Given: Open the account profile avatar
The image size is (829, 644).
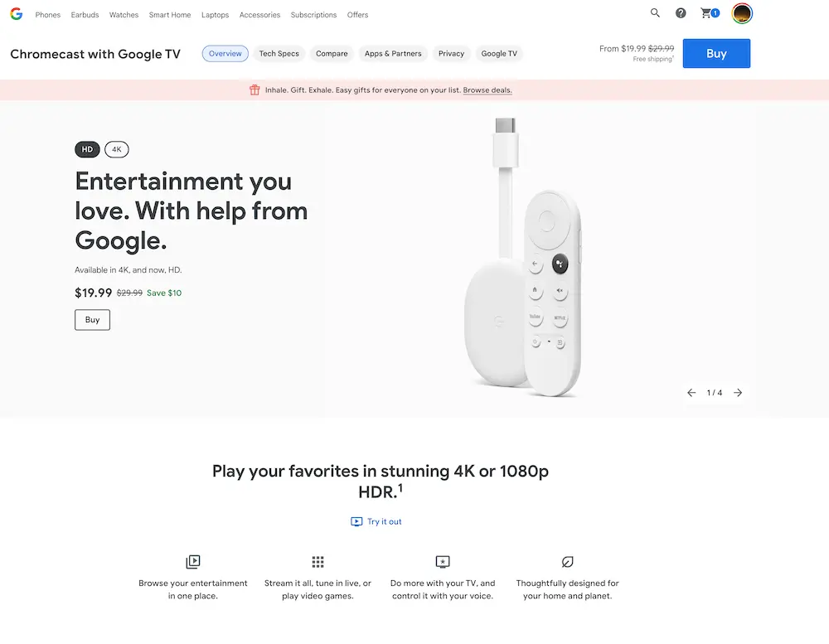Looking at the screenshot, I should coord(742,14).
